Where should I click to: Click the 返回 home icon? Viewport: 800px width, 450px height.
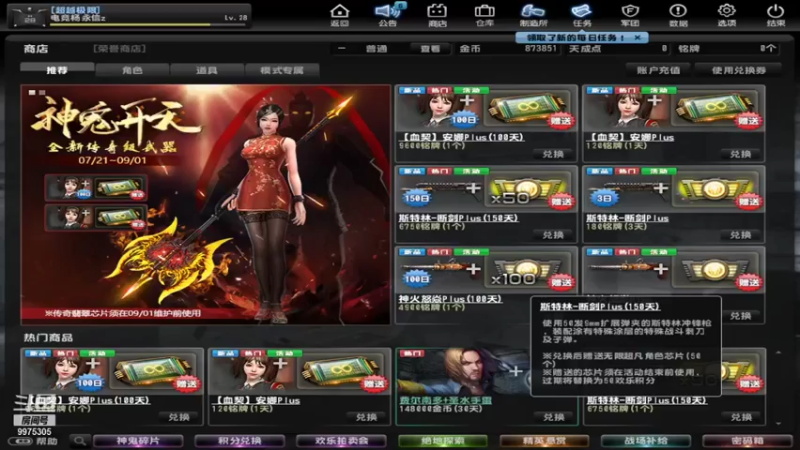pos(339,15)
